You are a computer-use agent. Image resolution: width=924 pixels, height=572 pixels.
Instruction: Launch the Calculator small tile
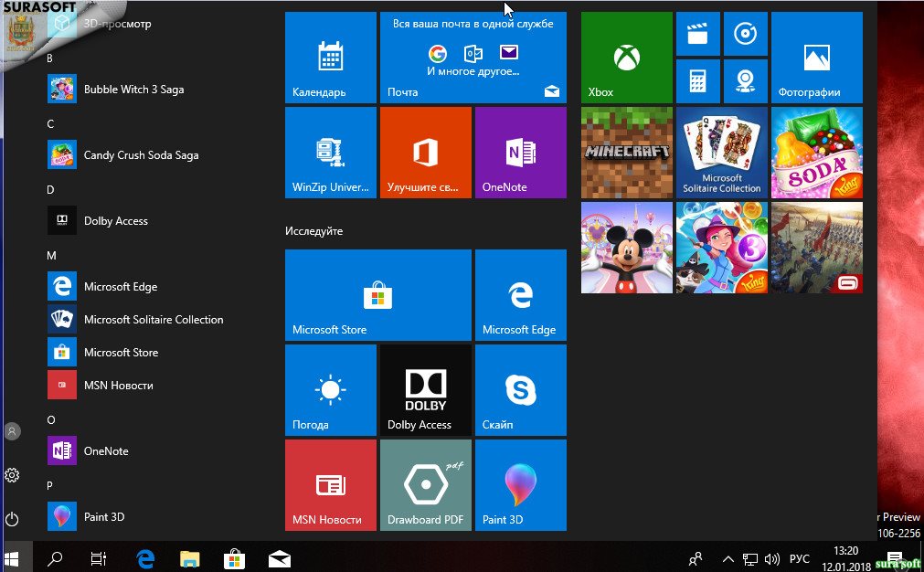697,81
